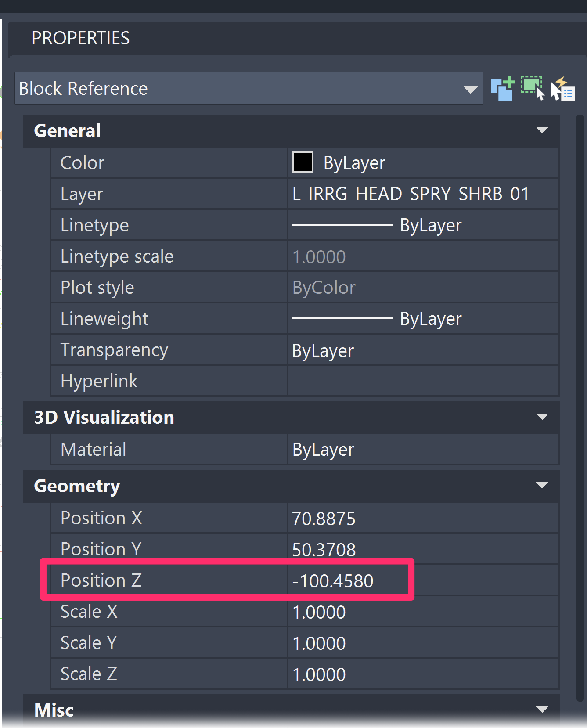Open the Material ByLayer value
This screenshot has width=587, height=728.
[423, 449]
